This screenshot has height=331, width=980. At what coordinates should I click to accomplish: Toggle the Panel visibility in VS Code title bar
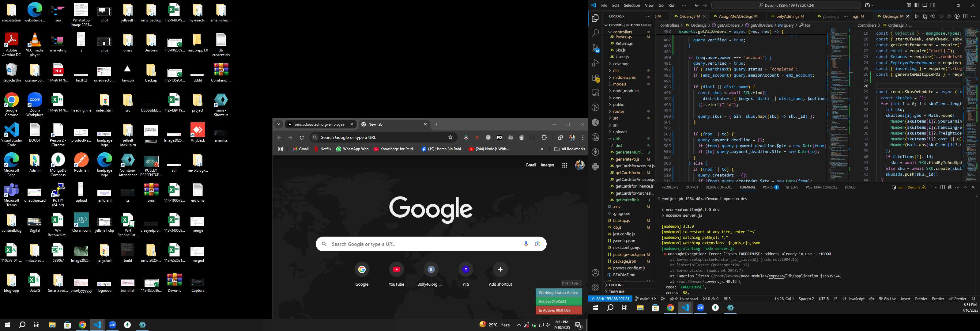925,5
